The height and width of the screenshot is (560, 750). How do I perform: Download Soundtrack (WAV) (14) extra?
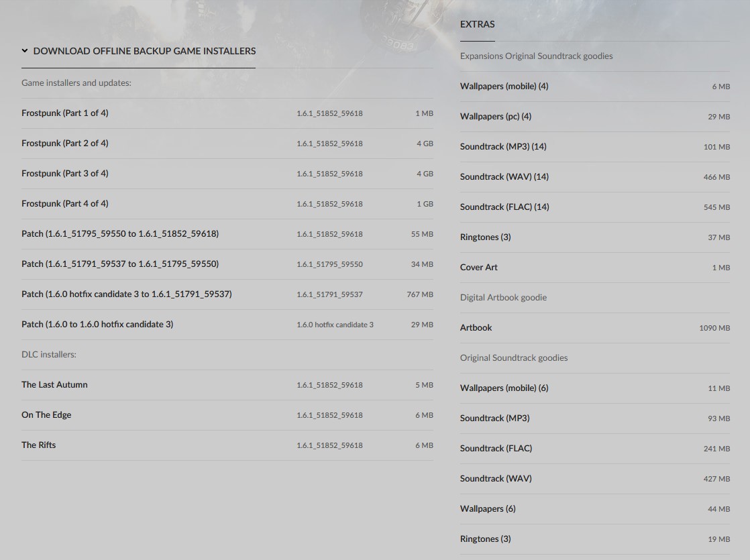click(x=595, y=177)
